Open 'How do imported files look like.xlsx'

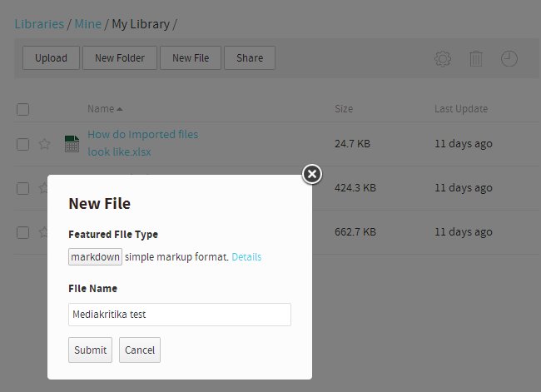(143, 143)
